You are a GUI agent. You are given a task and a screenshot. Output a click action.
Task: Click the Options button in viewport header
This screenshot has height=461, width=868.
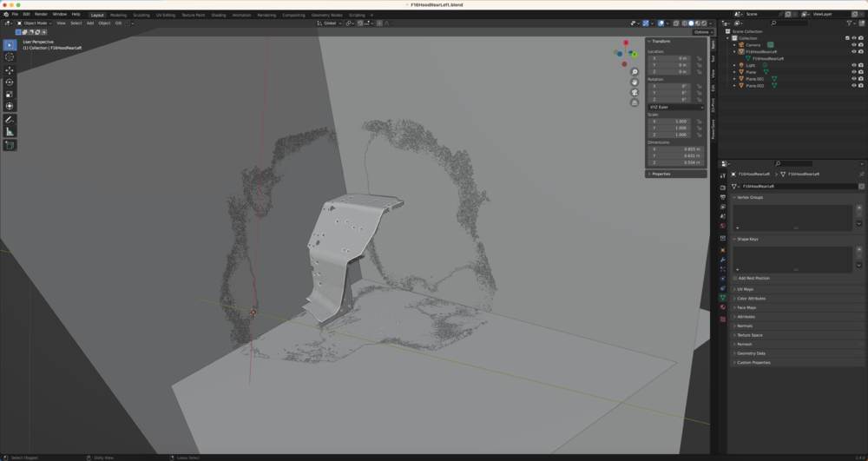pyautogui.click(x=701, y=32)
